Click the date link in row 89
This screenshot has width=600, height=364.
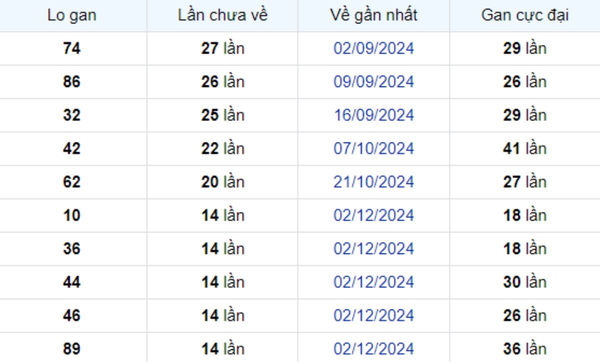373,348
